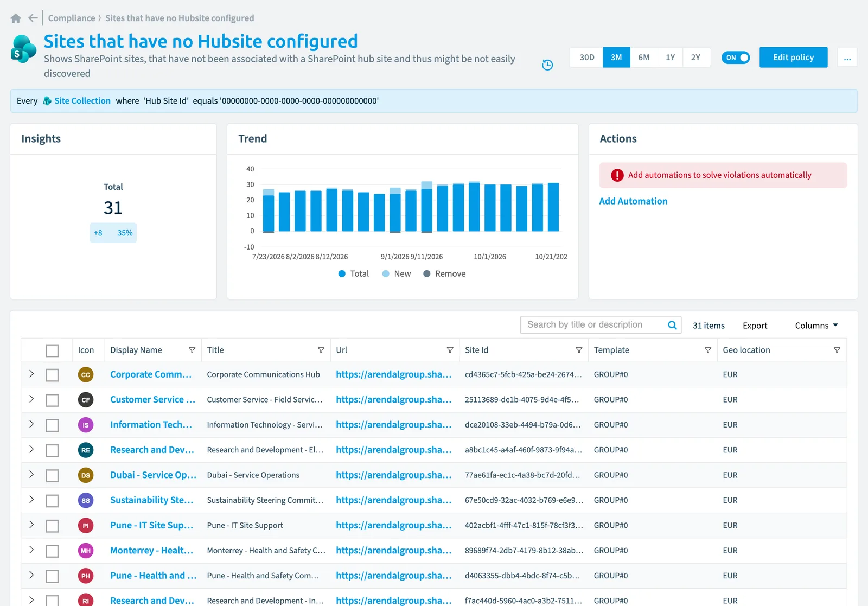Image resolution: width=868 pixels, height=606 pixels.
Task: Toggle the New legend swatch in Trend
Action: [386, 274]
